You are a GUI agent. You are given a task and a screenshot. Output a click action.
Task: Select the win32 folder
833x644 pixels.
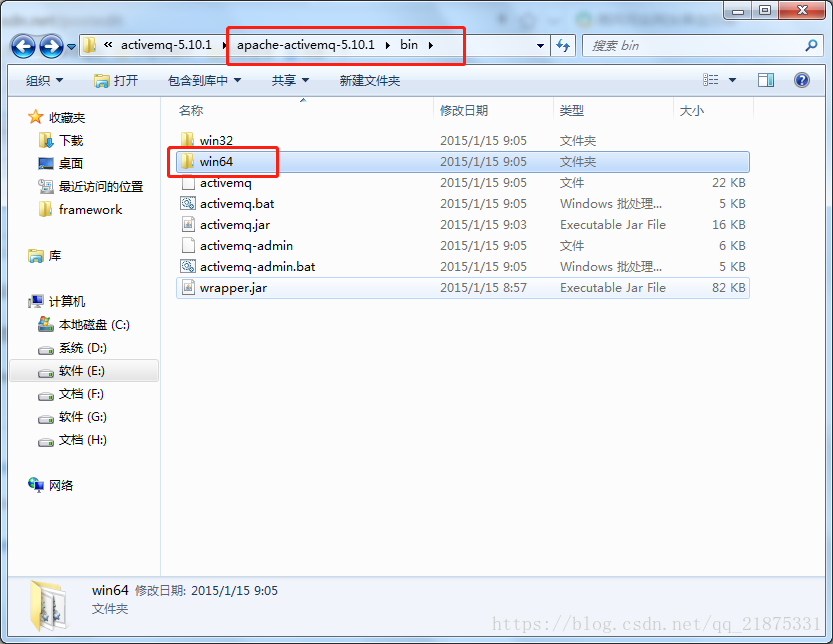tap(462, 140)
